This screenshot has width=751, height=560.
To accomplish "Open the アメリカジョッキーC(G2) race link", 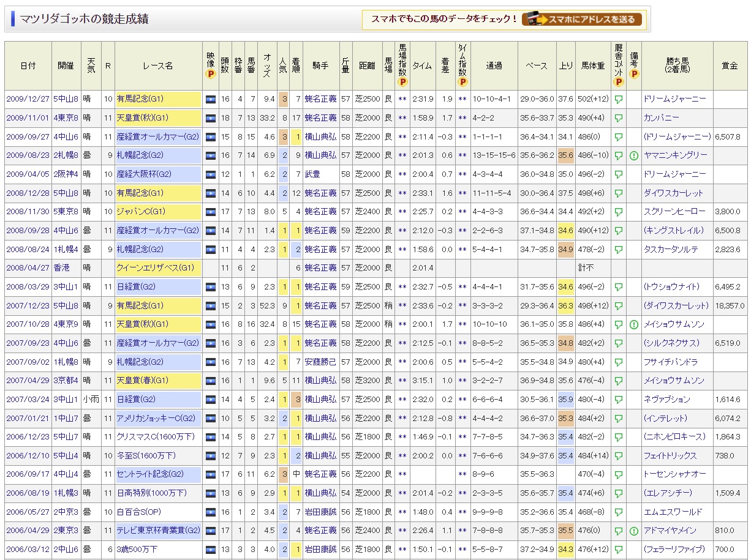I will coord(157,419).
